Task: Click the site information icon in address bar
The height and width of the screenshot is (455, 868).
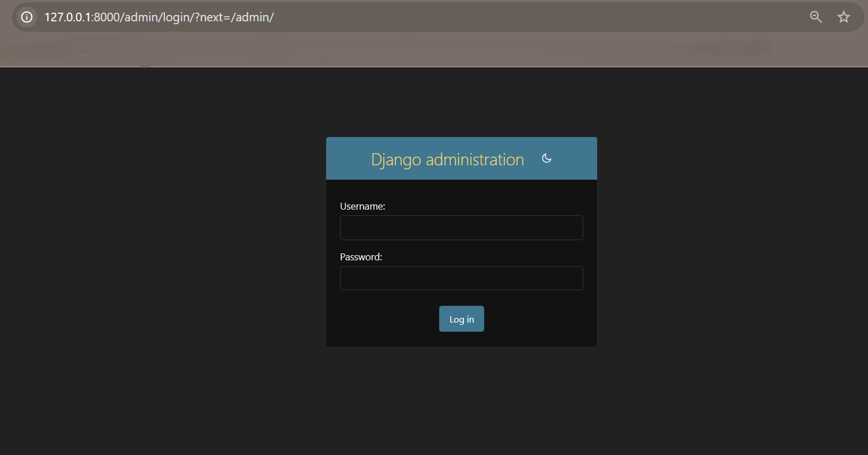Action: (27, 17)
